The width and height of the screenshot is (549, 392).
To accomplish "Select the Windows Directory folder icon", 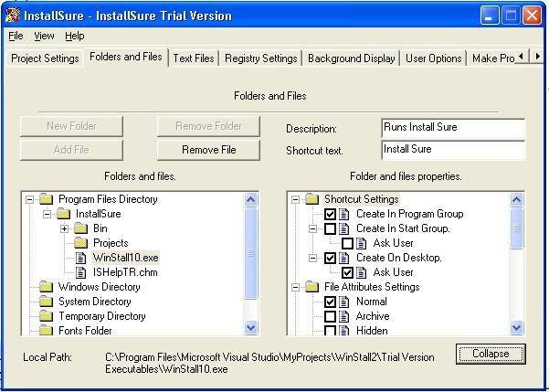I will pos(46,287).
